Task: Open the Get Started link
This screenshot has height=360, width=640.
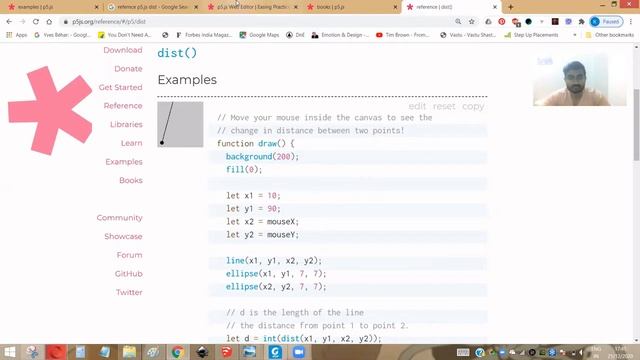Action: (x=120, y=87)
